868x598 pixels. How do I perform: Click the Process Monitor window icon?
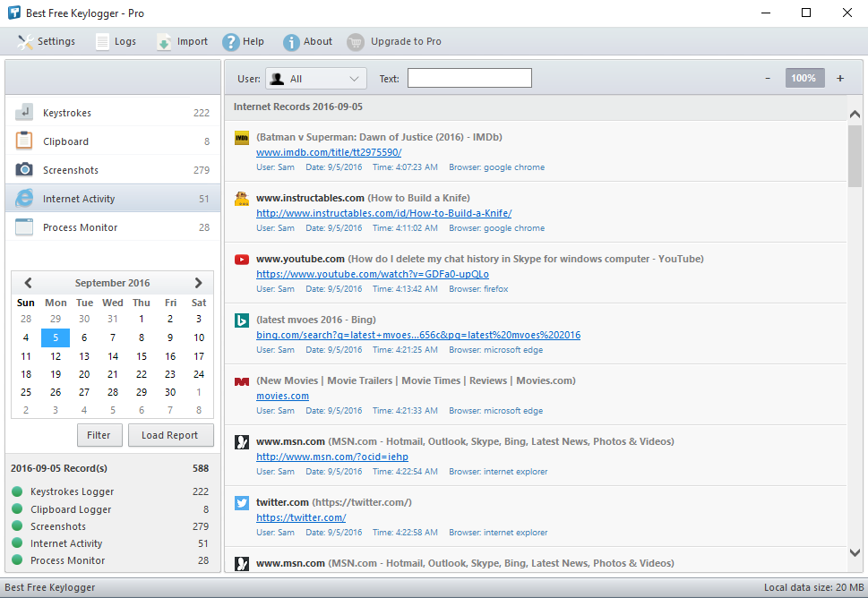[24, 226]
